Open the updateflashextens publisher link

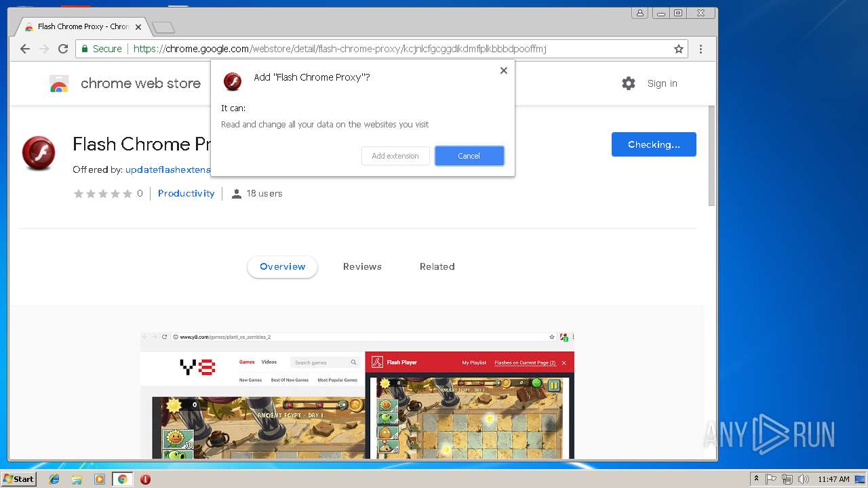[x=167, y=169]
